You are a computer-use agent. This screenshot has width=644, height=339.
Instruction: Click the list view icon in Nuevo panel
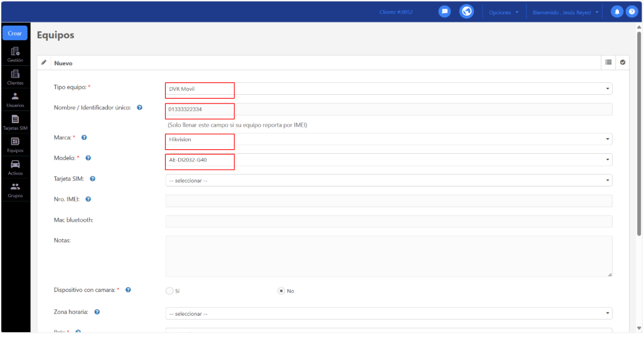pos(608,62)
